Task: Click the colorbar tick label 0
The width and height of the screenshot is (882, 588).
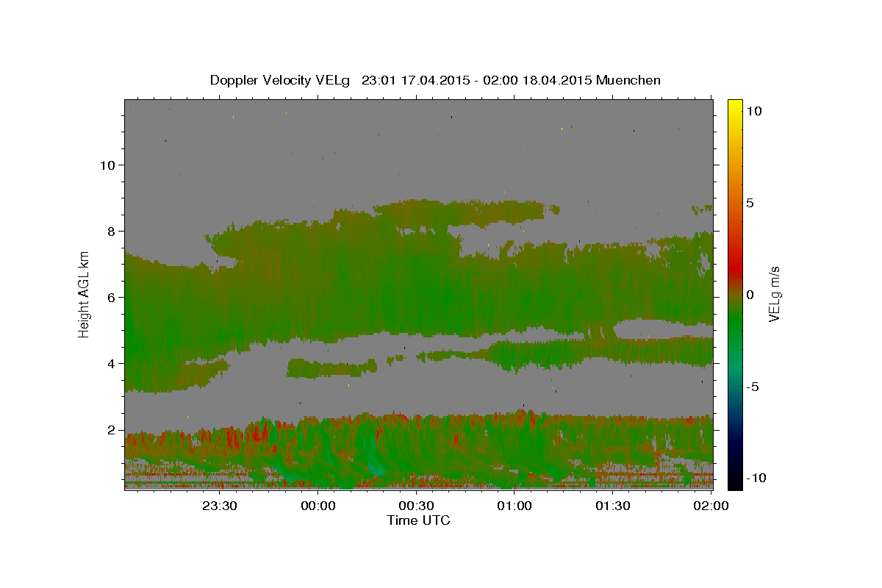Action: (750, 295)
